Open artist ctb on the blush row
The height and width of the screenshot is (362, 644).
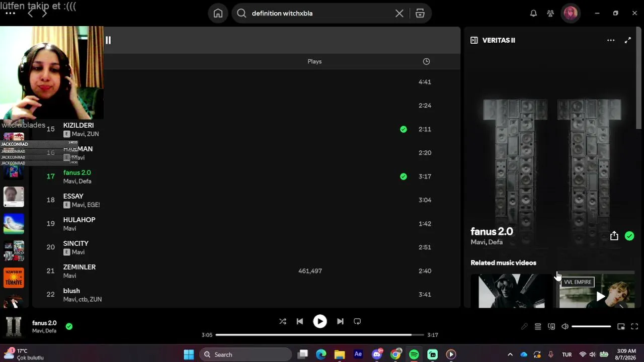click(x=83, y=300)
